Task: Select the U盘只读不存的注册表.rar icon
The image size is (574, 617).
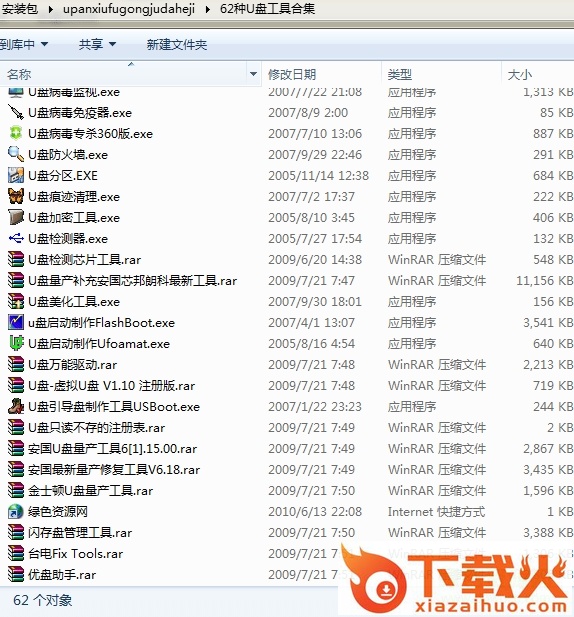Action: 16,428
